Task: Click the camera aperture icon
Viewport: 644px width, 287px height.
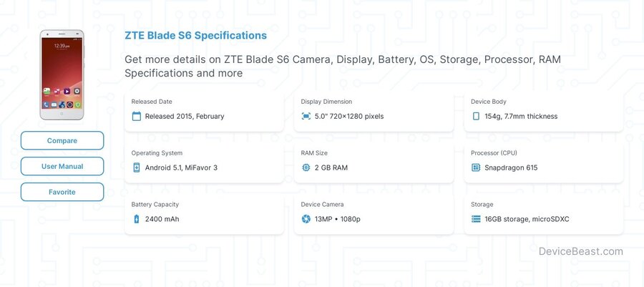Action: [306, 219]
